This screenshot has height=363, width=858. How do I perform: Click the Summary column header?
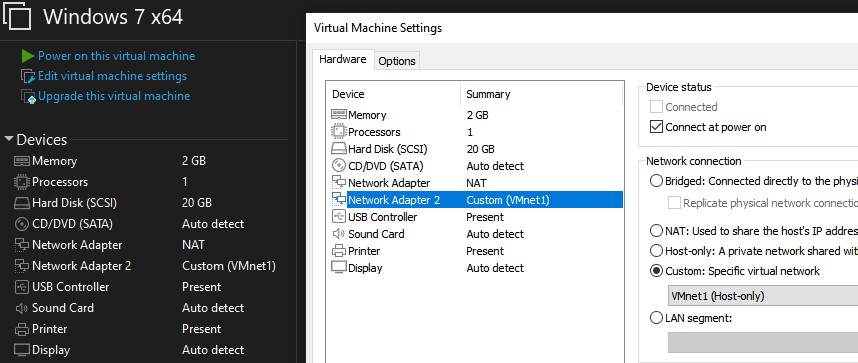(541, 94)
